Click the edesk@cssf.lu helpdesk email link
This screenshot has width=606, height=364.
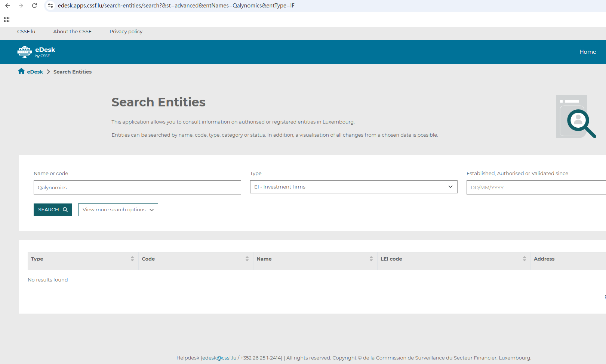pyautogui.click(x=219, y=358)
